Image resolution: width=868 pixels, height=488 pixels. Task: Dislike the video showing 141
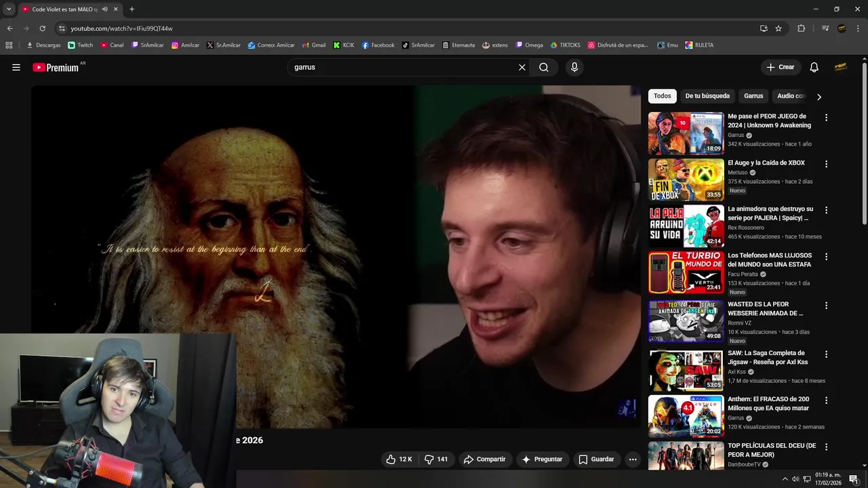[436, 459]
